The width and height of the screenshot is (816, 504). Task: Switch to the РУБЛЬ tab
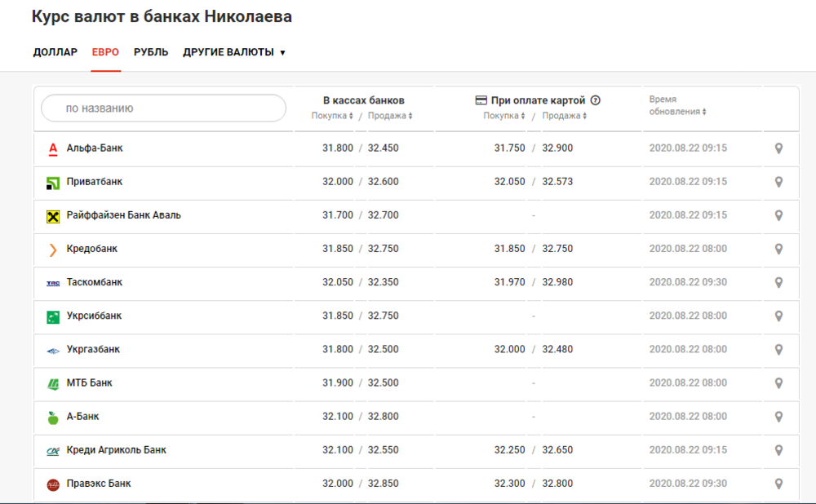pos(151,52)
